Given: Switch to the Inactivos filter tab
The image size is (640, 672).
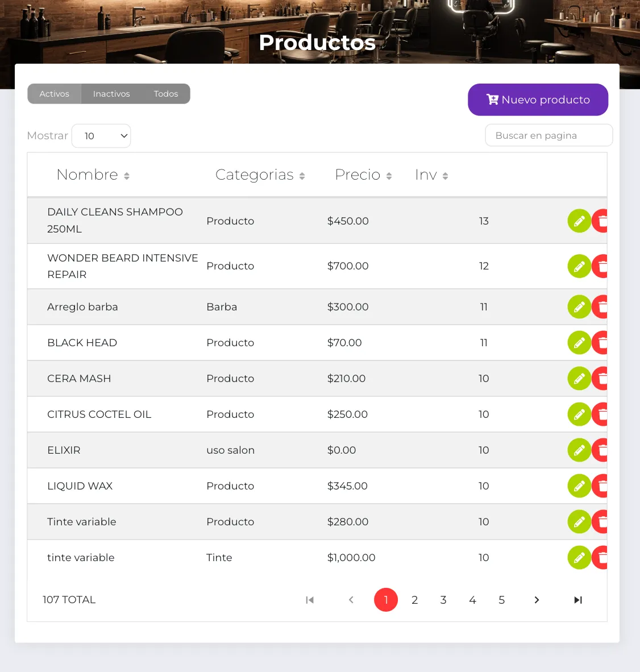Looking at the screenshot, I should click(111, 94).
